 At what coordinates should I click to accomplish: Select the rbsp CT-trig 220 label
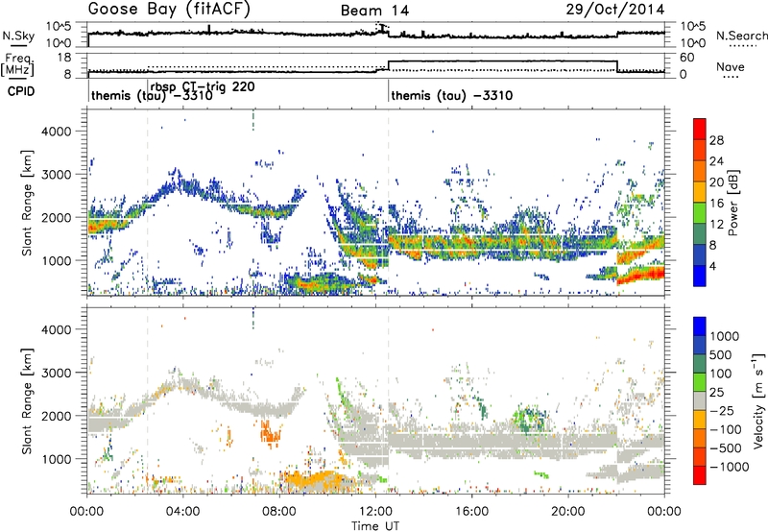point(203,87)
